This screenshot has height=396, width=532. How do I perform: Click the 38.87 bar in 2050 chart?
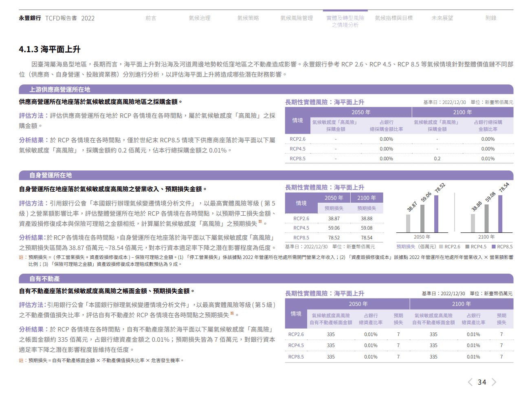coord(408,223)
